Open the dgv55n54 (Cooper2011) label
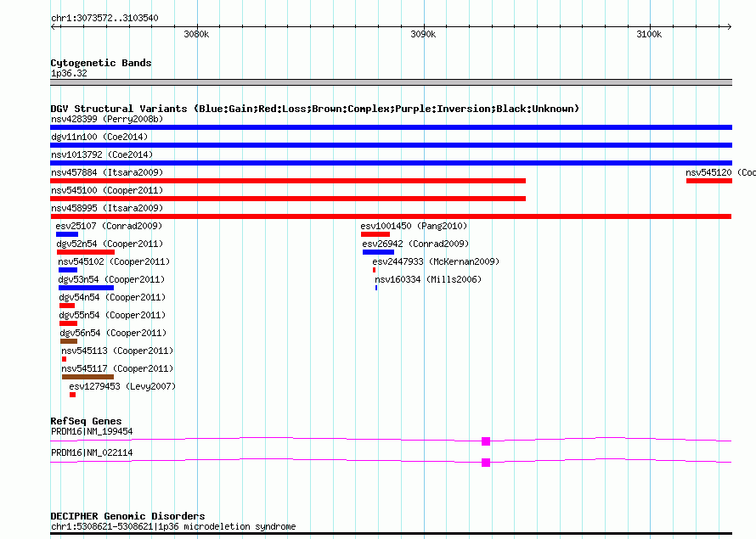 [x=112, y=315]
